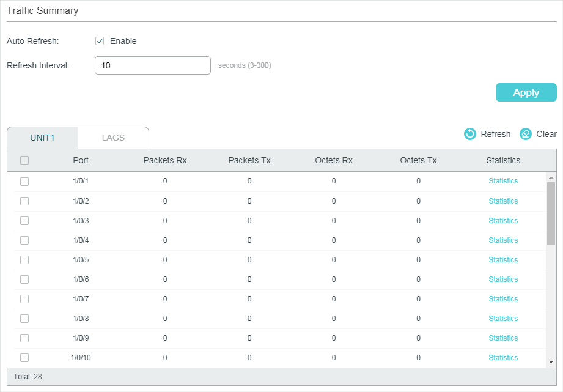Click port name 1/0/5 cell
Image resolution: width=563 pixels, height=392 pixels.
click(81, 260)
